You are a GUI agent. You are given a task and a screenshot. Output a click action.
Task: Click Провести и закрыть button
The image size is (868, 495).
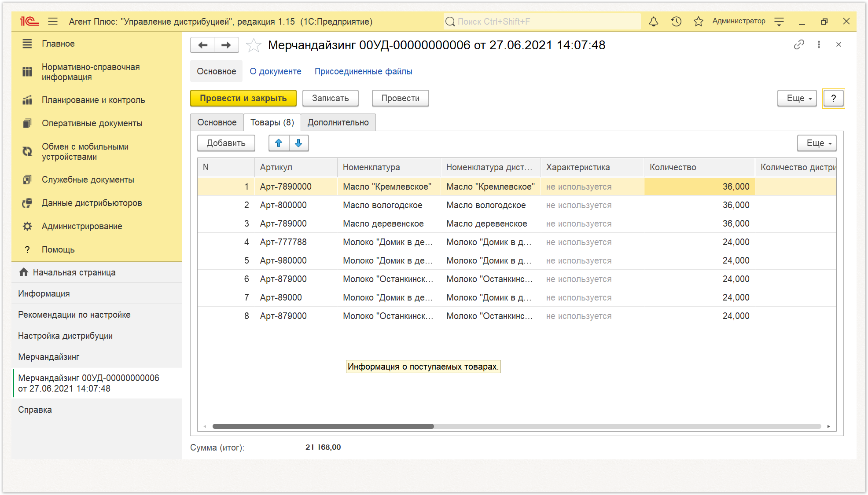click(243, 98)
